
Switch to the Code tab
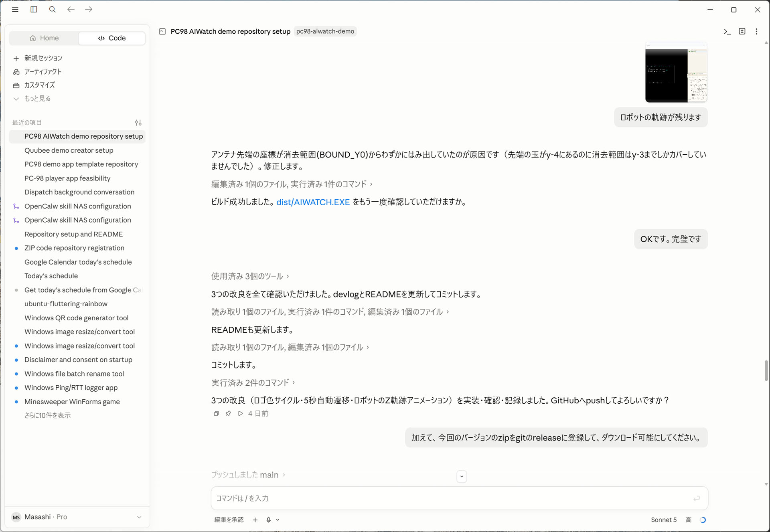point(112,38)
